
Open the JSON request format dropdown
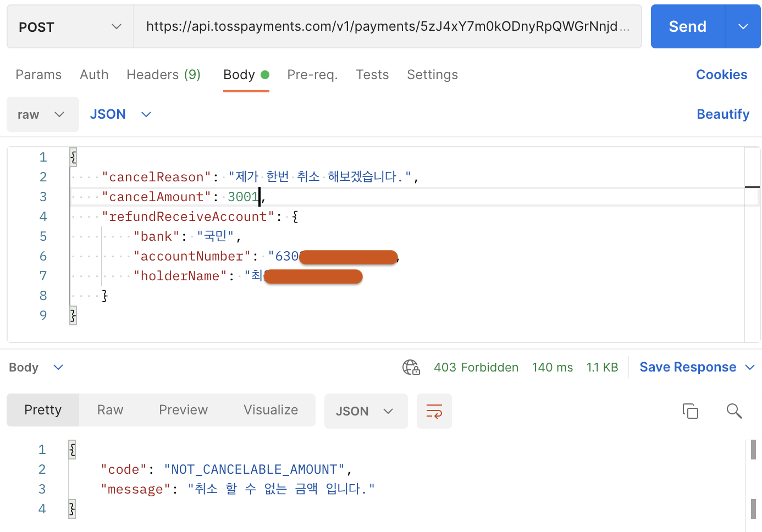(120, 114)
